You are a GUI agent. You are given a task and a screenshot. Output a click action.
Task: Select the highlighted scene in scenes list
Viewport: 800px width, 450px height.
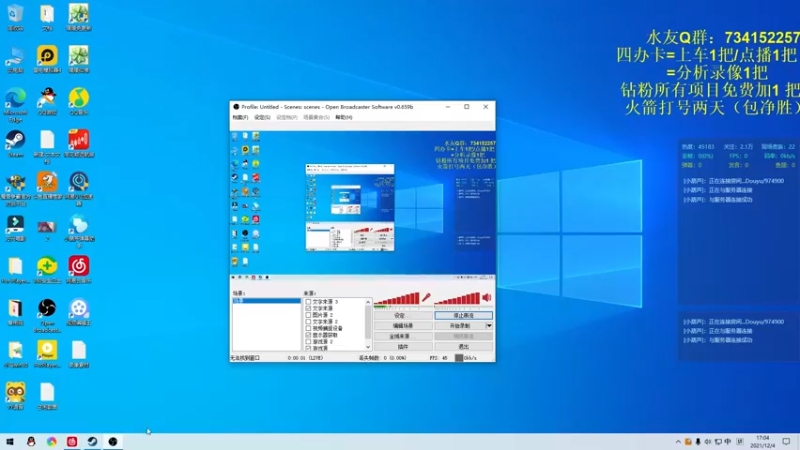[266, 301]
